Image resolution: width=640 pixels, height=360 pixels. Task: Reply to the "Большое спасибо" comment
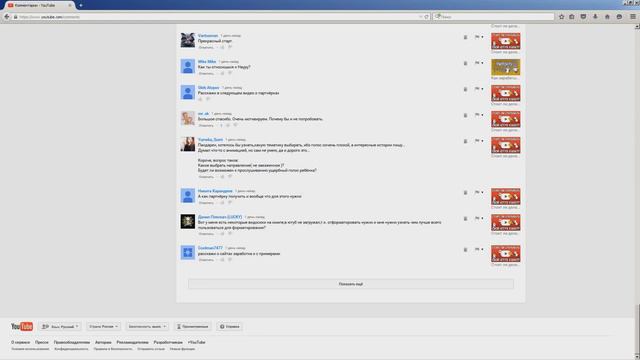(206, 125)
